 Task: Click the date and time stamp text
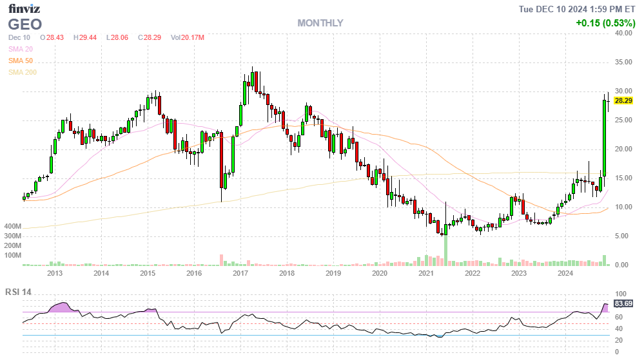point(578,8)
